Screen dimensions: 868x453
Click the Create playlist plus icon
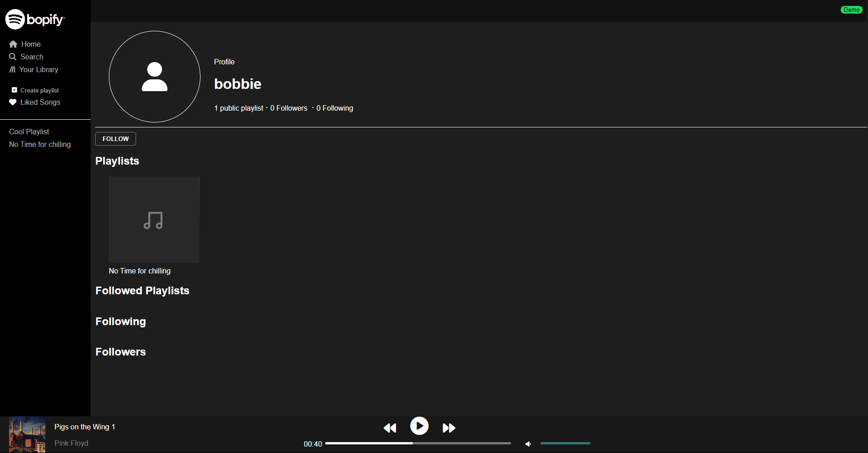(x=15, y=90)
